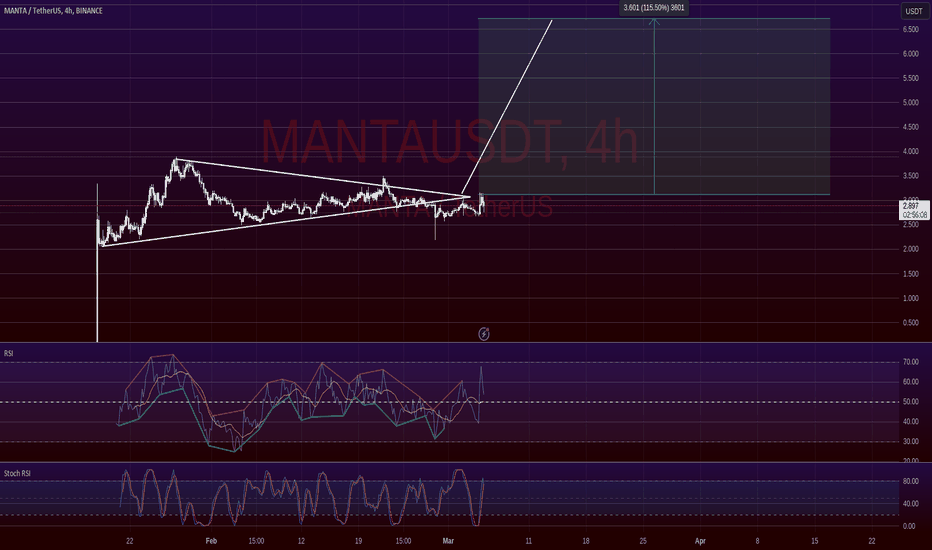
Task: Click the 3.500 price axis label
Action: [x=910, y=175]
